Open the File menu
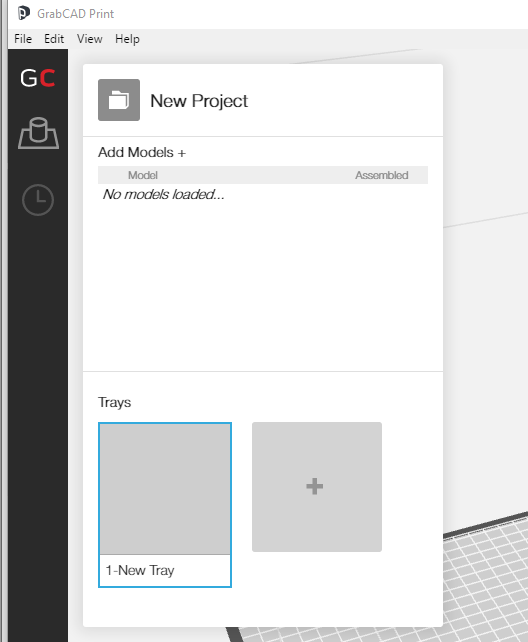Image resolution: width=528 pixels, height=642 pixels. point(23,39)
